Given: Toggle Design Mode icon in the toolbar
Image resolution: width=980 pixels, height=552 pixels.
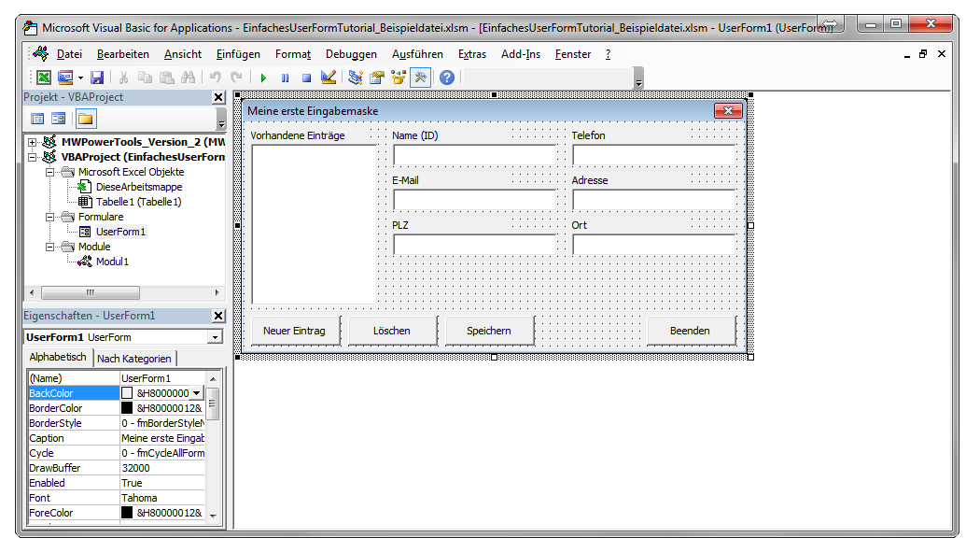Looking at the screenshot, I should click(x=329, y=78).
